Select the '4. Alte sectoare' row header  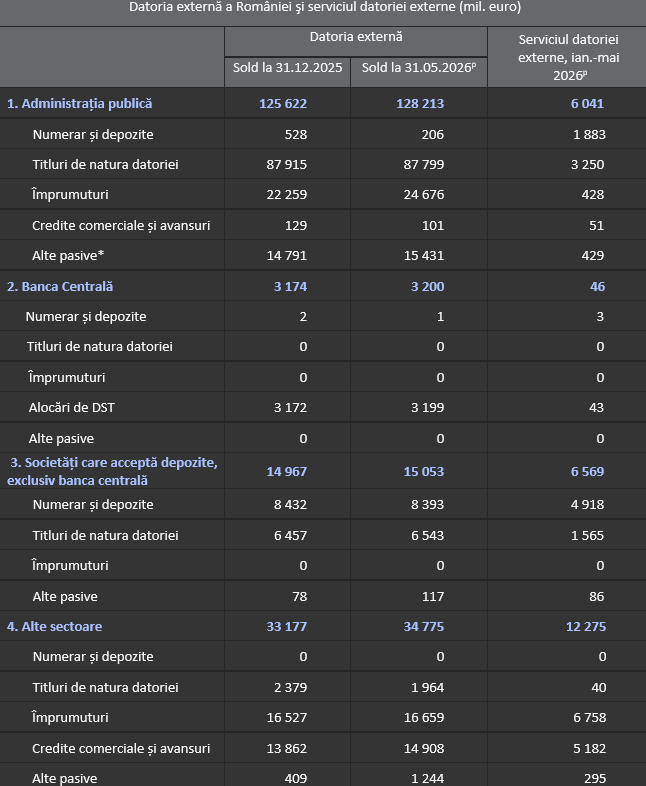[x=54, y=627]
